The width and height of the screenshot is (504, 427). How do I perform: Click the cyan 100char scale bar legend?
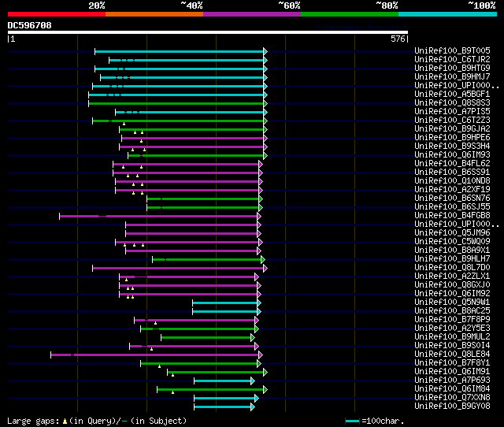(x=352, y=421)
